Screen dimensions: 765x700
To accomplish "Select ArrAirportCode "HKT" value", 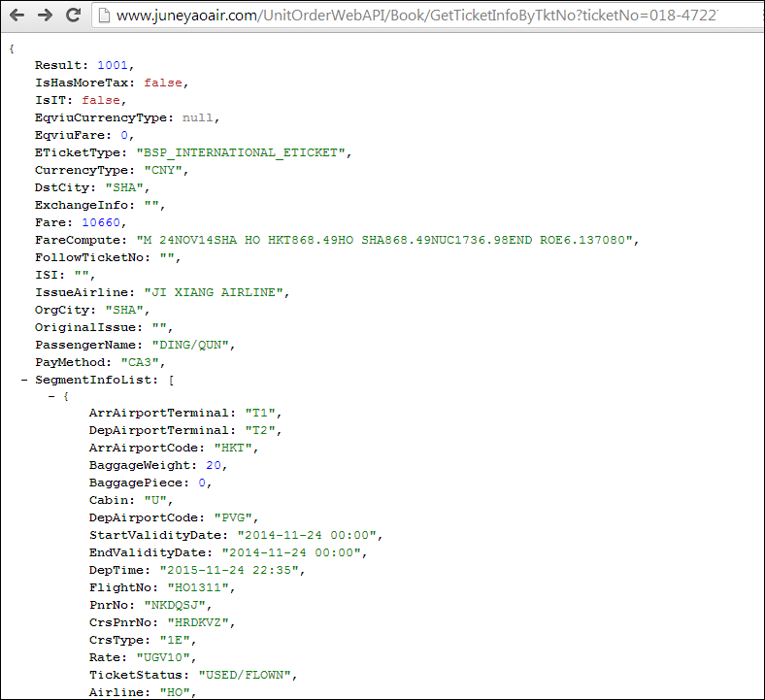I will [x=233, y=448].
